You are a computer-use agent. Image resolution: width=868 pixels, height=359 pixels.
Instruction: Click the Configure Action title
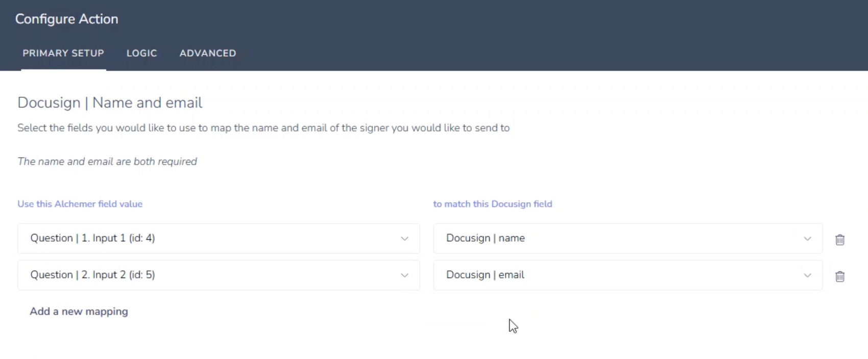[67, 19]
